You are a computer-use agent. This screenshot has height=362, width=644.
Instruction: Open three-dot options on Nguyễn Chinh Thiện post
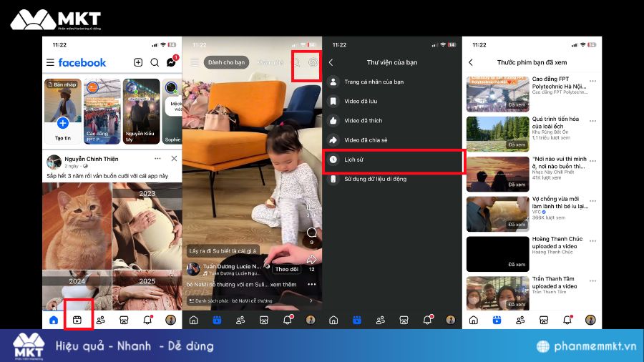(157, 158)
